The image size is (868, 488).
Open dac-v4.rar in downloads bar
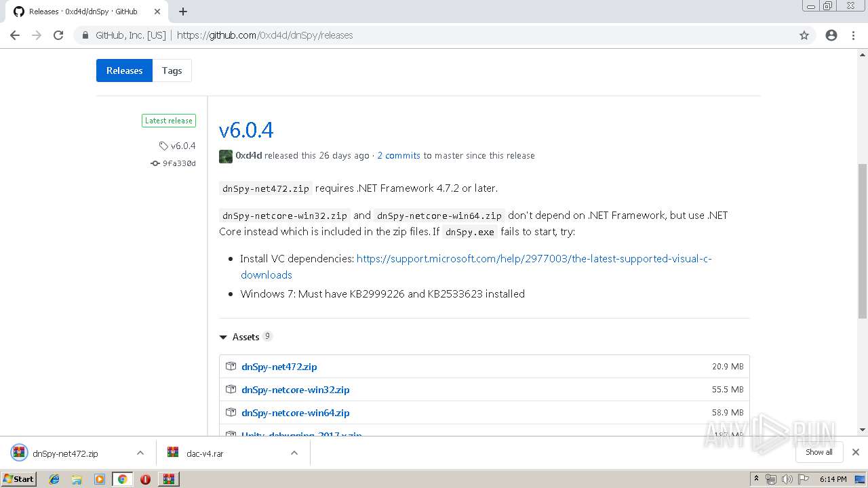click(x=205, y=453)
